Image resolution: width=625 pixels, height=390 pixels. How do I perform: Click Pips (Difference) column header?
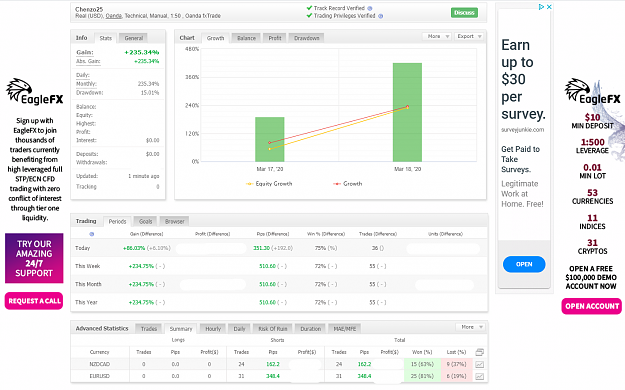click(273, 234)
